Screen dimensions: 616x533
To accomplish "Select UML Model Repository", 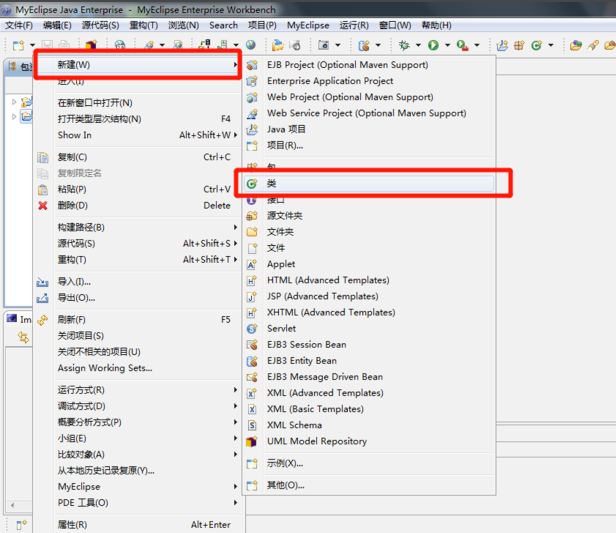I will click(369, 441).
